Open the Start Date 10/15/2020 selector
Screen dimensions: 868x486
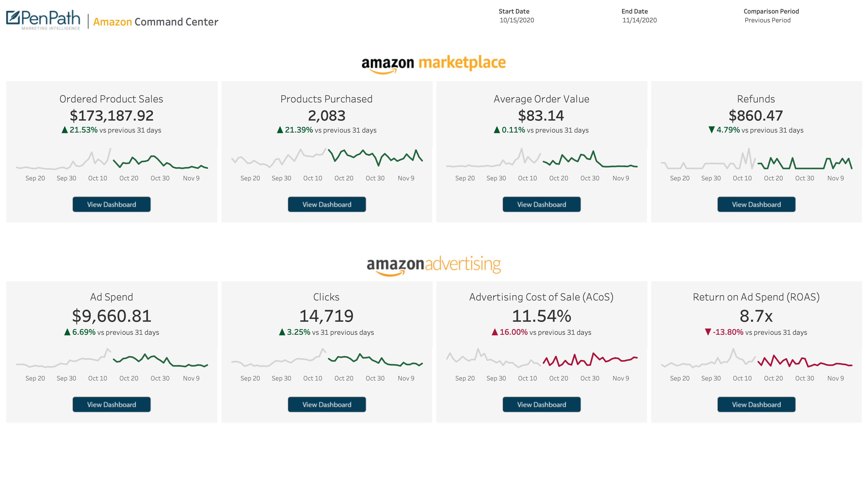(x=516, y=20)
